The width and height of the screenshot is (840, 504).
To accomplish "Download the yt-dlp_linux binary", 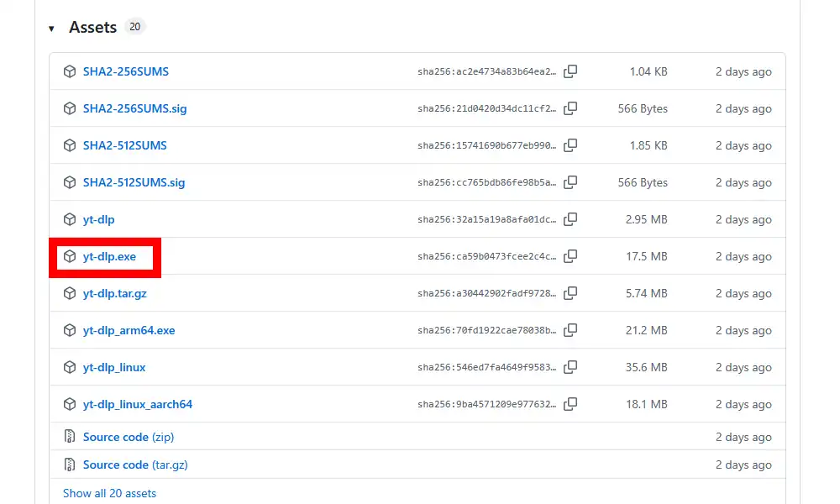I will click(x=114, y=367).
